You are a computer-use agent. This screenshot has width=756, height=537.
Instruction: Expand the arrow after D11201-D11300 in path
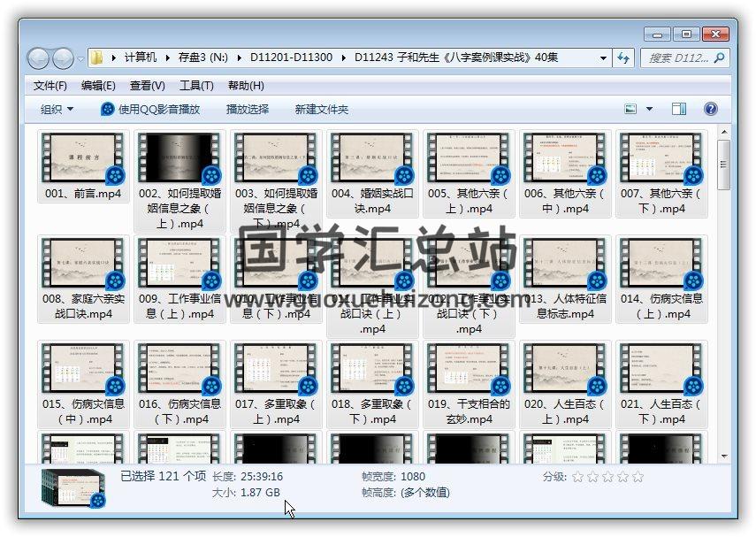pyautogui.click(x=343, y=58)
